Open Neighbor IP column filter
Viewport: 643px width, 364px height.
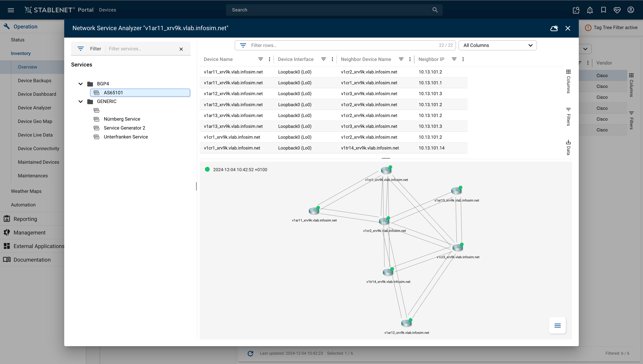(454, 59)
